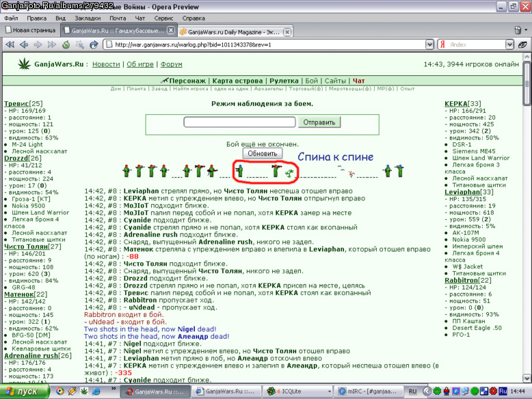Click the page scrollbar up arrow
The height and width of the screenshot is (399, 532).
pos(527,57)
